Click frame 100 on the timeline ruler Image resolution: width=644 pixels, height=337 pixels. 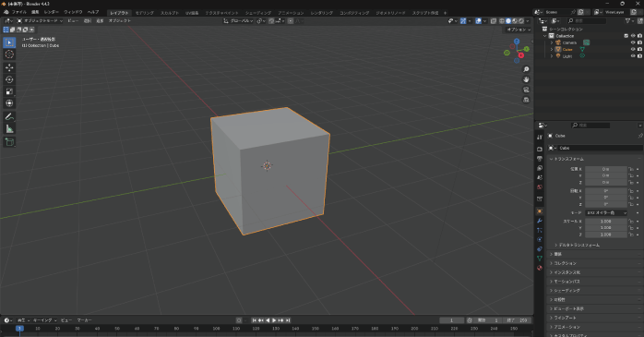216,329
